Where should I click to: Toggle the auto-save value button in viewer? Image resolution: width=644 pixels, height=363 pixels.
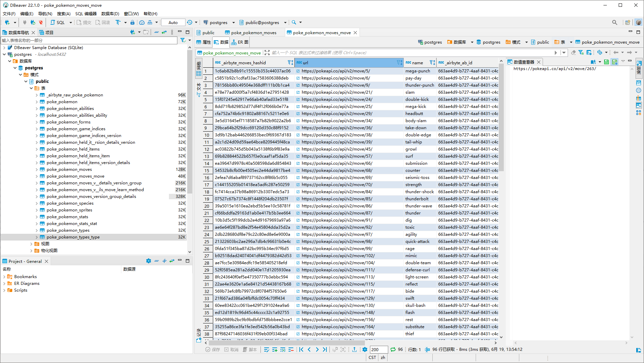point(615,62)
